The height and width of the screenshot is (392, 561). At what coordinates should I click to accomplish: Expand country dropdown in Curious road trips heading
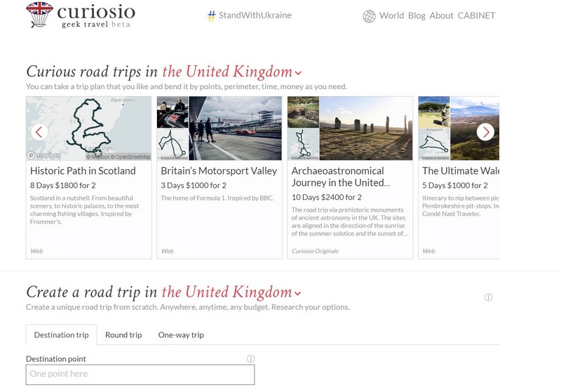click(298, 72)
